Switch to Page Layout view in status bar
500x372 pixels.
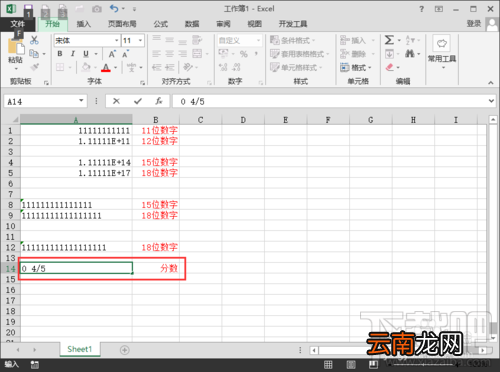[351, 365]
